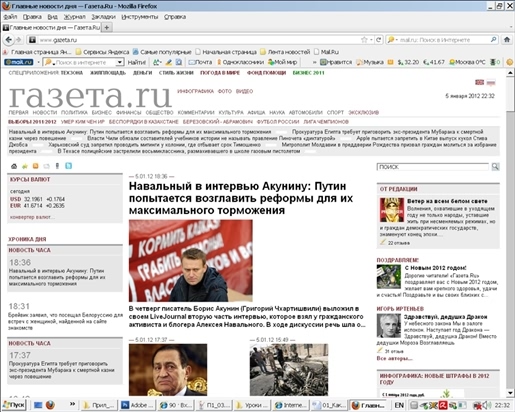The image size is (515, 412).
Task: Click the EN language indicator in the taskbar
Action: tap(399, 405)
